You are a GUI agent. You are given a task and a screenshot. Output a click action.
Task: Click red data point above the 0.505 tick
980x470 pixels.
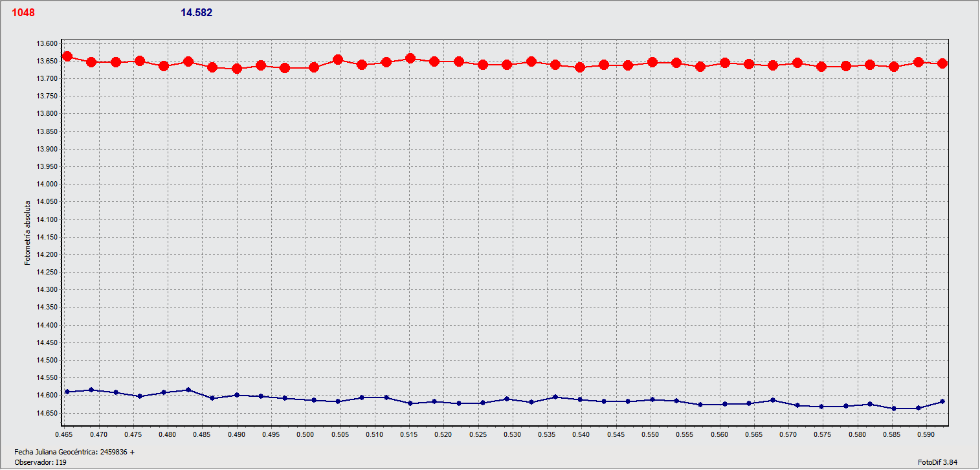[337, 60]
